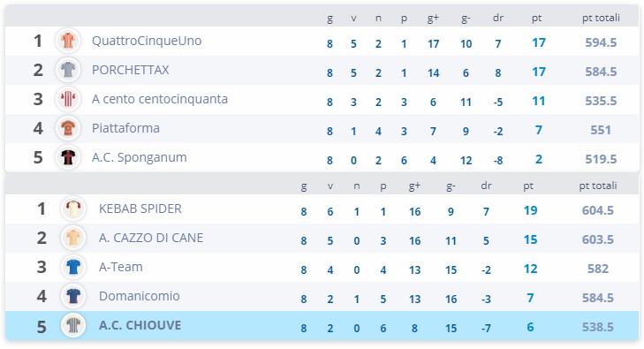Click the 'pt totali' header in first table

601,18
